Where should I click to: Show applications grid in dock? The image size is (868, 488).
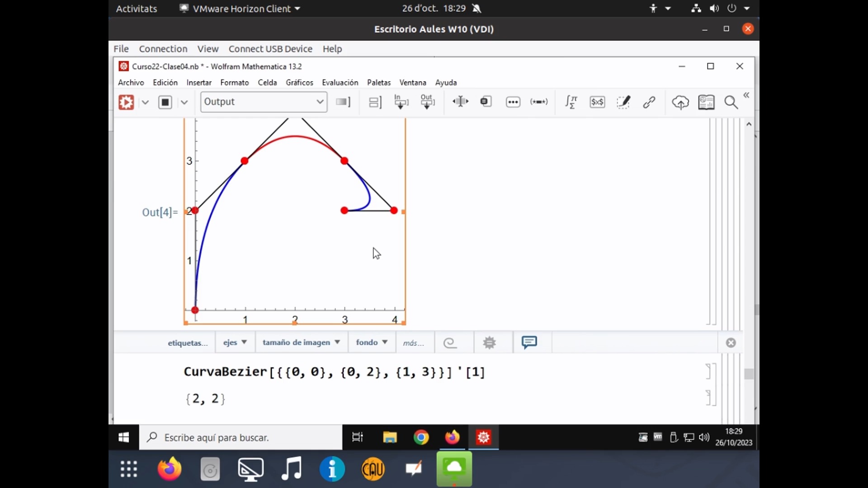coord(129,469)
